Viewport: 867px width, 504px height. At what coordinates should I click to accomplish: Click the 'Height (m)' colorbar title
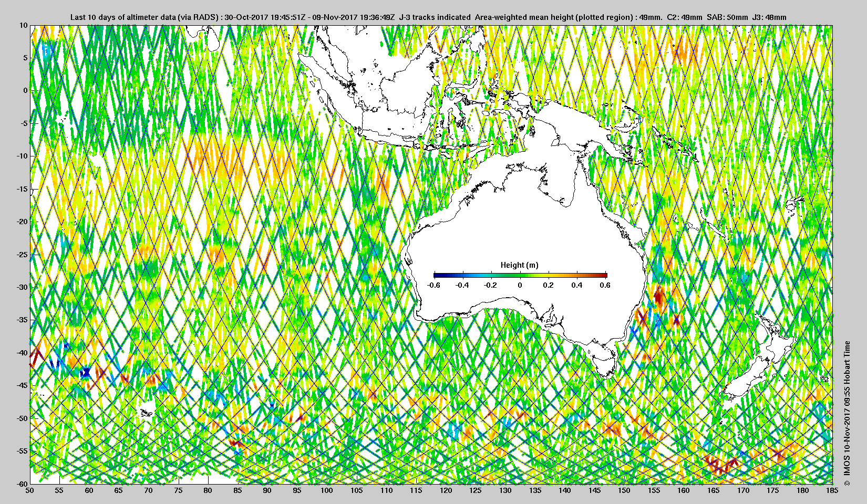tap(520, 265)
